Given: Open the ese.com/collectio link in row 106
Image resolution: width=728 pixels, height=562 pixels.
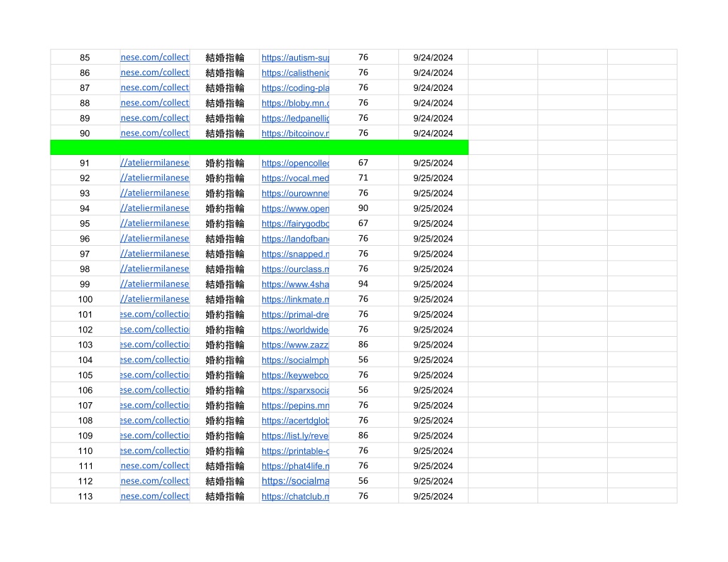Looking at the screenshot, I should [x=154, y=390].
